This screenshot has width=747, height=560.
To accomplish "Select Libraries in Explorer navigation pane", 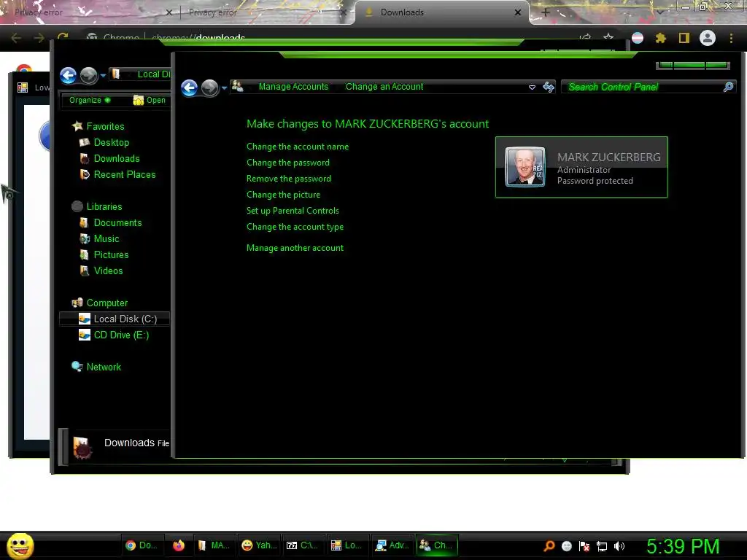I will click(x=104, y=206).
